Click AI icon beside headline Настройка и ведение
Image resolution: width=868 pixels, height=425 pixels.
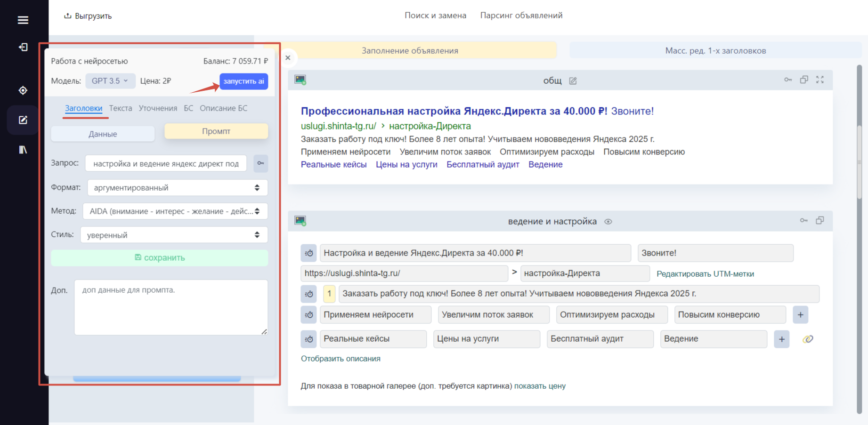coord(309,253)
